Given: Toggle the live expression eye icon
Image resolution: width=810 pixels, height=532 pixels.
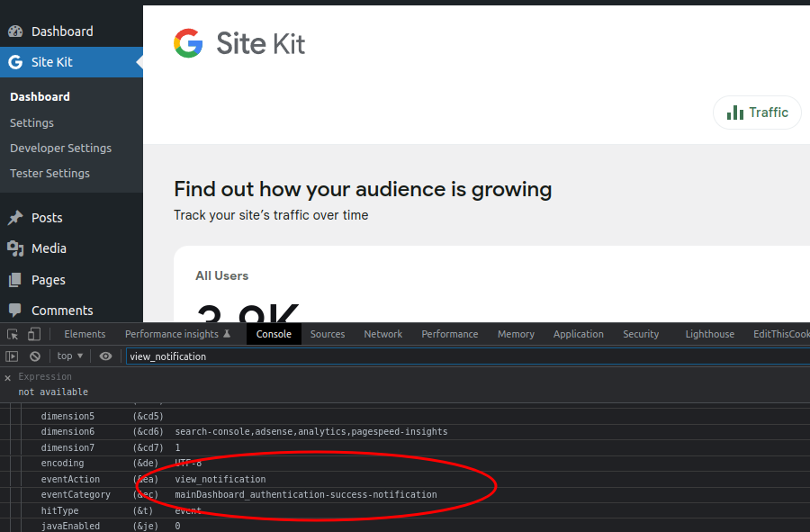Looking at the screenshot, I should (105, 356).
